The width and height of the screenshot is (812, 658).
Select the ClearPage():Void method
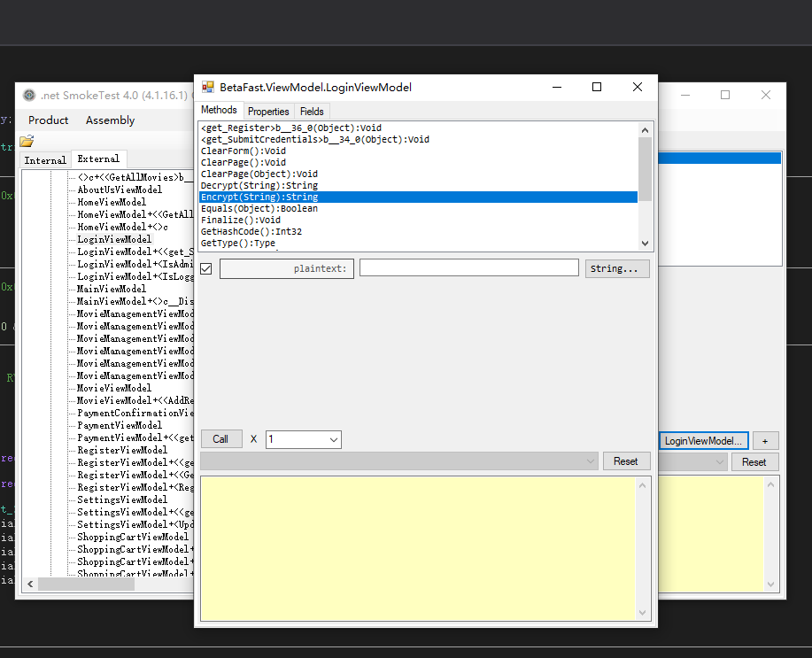point(419,162)
